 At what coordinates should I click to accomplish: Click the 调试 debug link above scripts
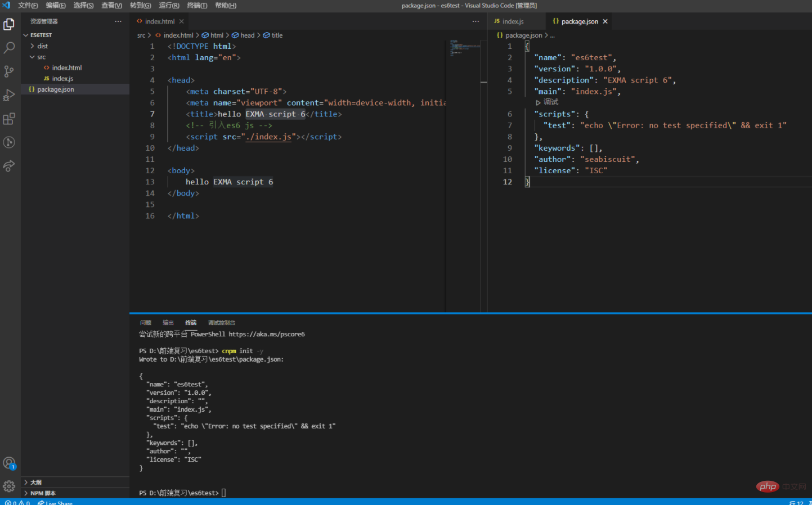point(550,102)
